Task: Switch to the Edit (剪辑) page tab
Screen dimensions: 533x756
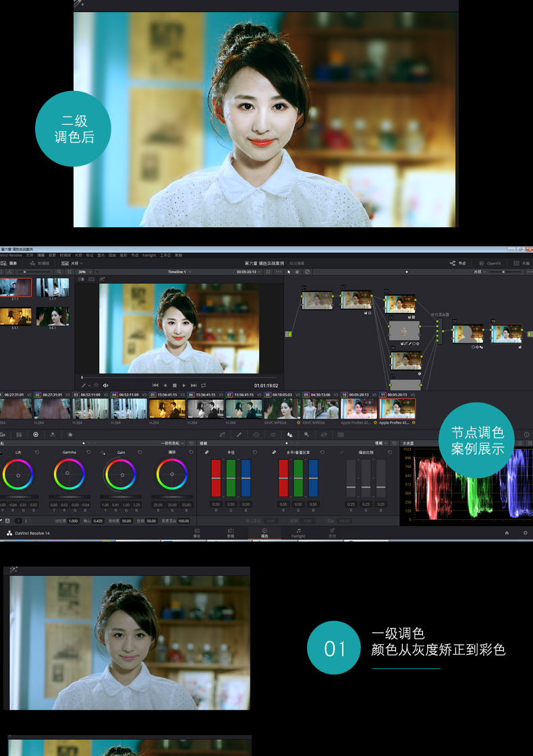Action: click(231, 533)
